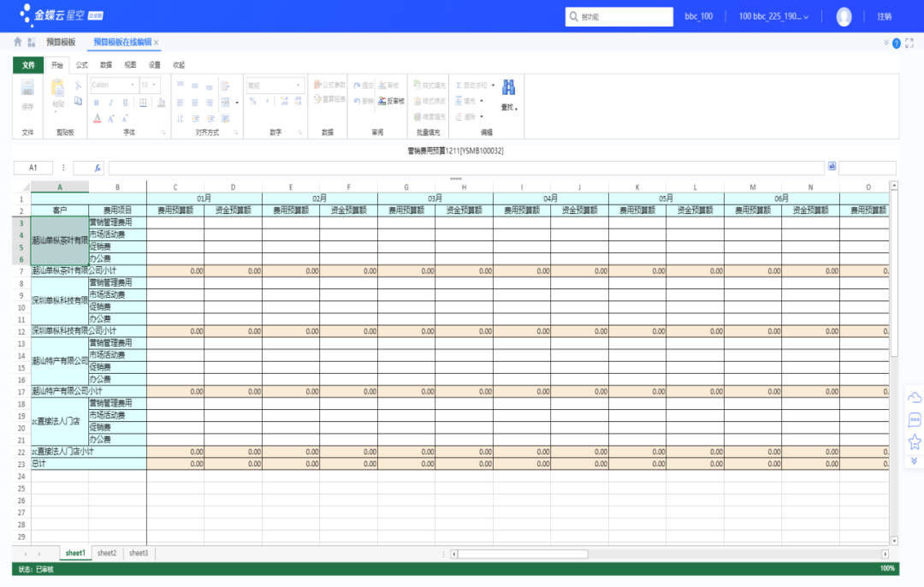Open the 自动求和 autosum dropdown arrow

[493, 86]
